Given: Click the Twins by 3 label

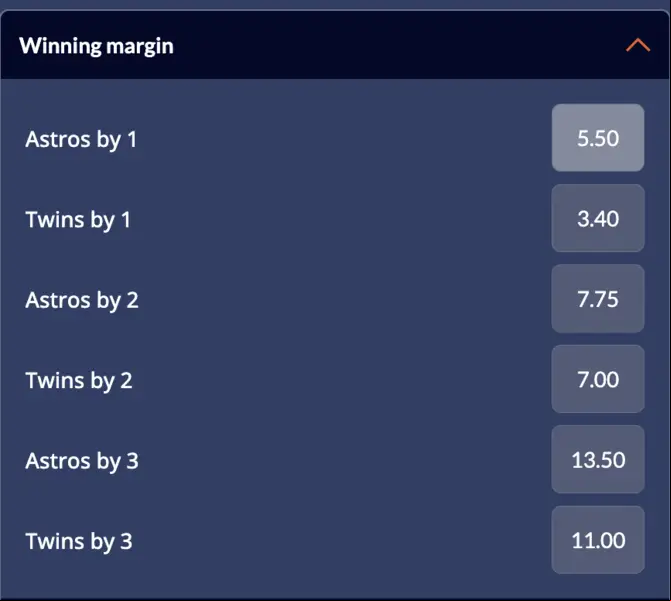Looking at the screenshot, I should [79, 542].
